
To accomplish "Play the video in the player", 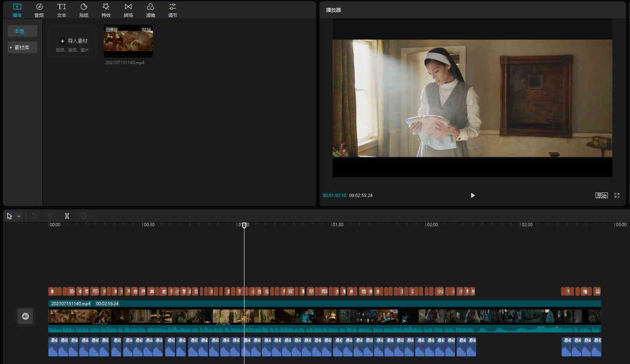I will click(x=472, y=195).
